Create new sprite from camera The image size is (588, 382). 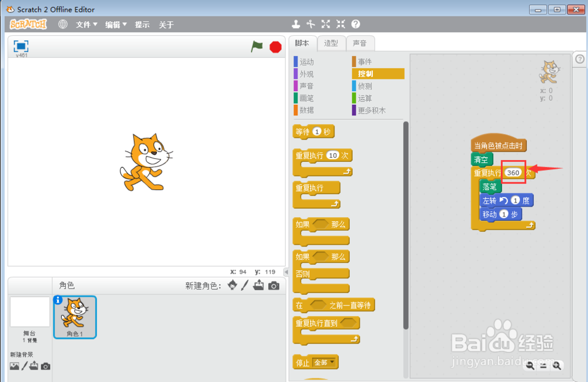coord(274,286)
